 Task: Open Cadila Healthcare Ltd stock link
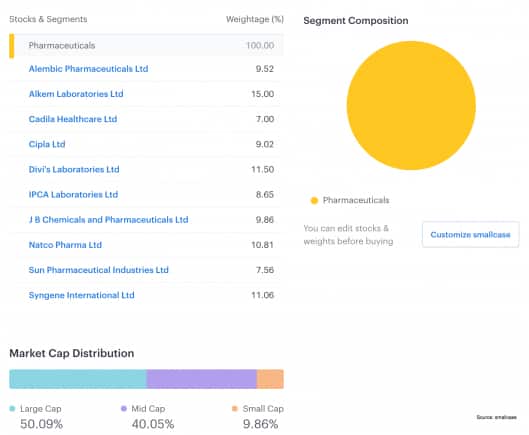pyautogui.click(x=73, y=119)
